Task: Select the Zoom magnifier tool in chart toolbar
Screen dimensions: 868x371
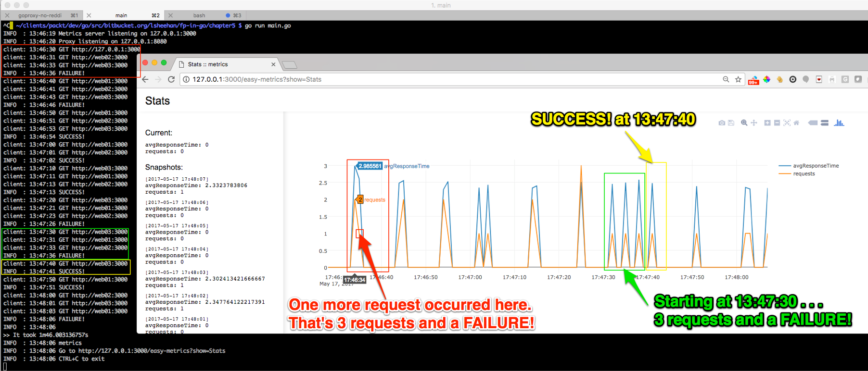Action: coord(744,123)
